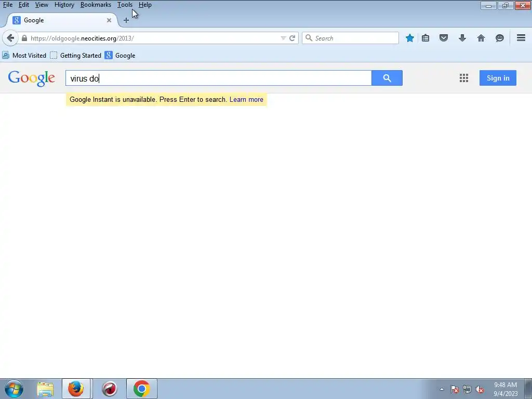Image resolution: width=532 pixels, height=399 pixels.
Task: Open the Google apps grid
Action: click(x=464, y=78)
